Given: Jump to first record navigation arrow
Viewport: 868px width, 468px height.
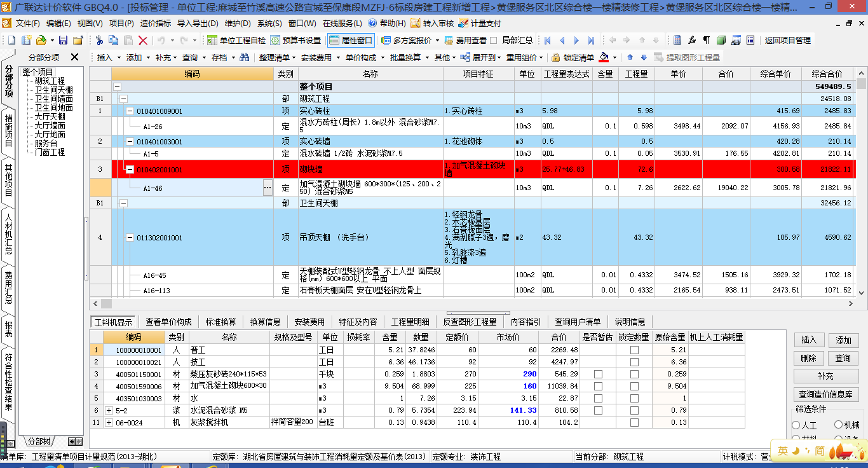Looking at the screenshot, I should pyautogui.click(x=547, y=40).
